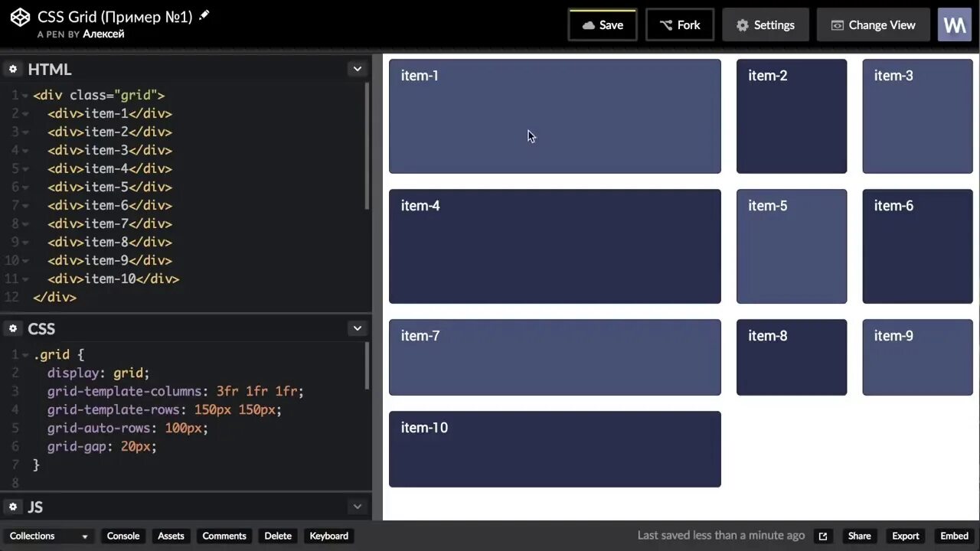This screenshot has height=551, width=980.
Task: Collapse the CSS editor panel
Action: pos(357,328)
